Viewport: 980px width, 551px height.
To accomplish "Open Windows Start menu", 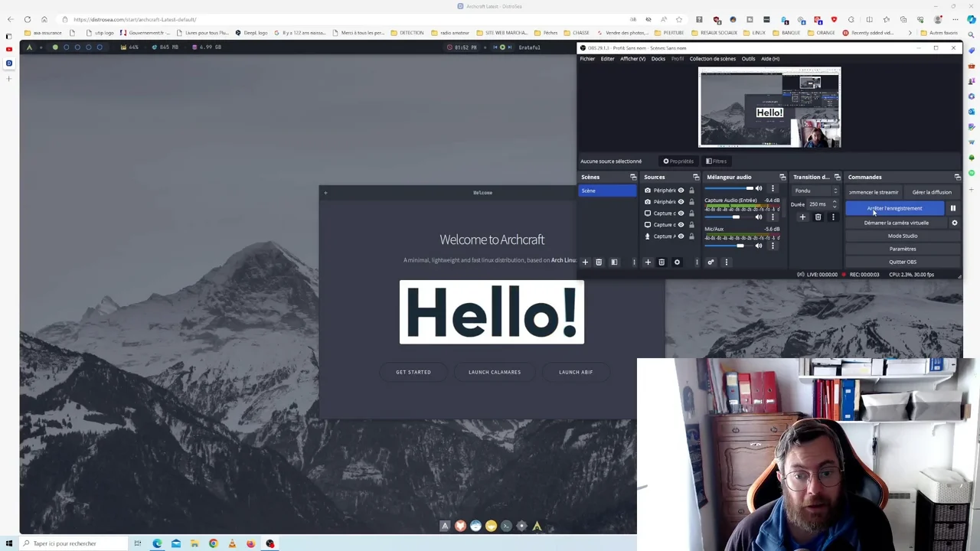I will coord(8,543).
